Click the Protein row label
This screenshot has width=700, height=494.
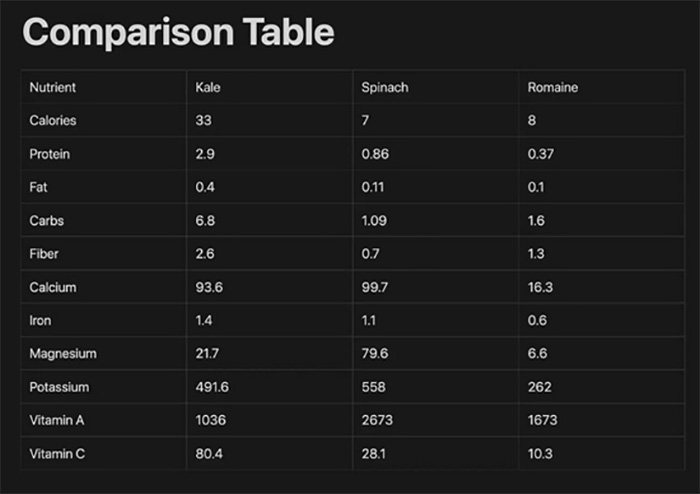coord(50,154)
